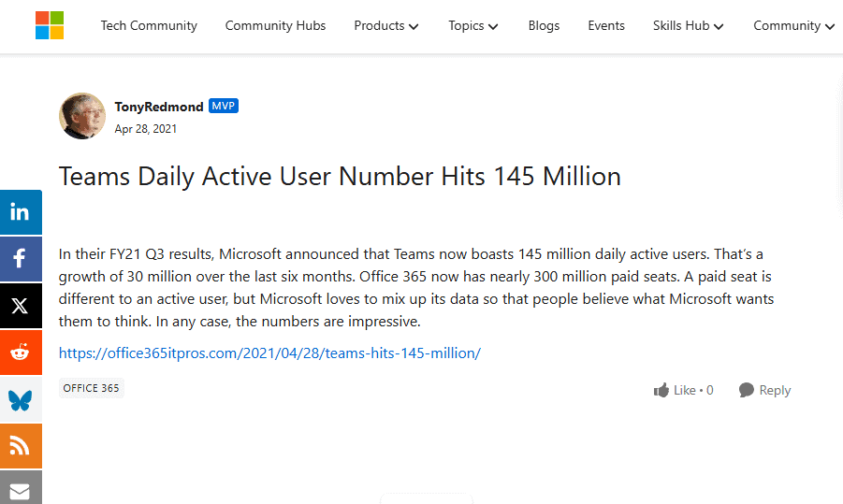Click the Like thumbs-up icon
The height and width of the screenshot is (504, 843).
tap(661, 390)
